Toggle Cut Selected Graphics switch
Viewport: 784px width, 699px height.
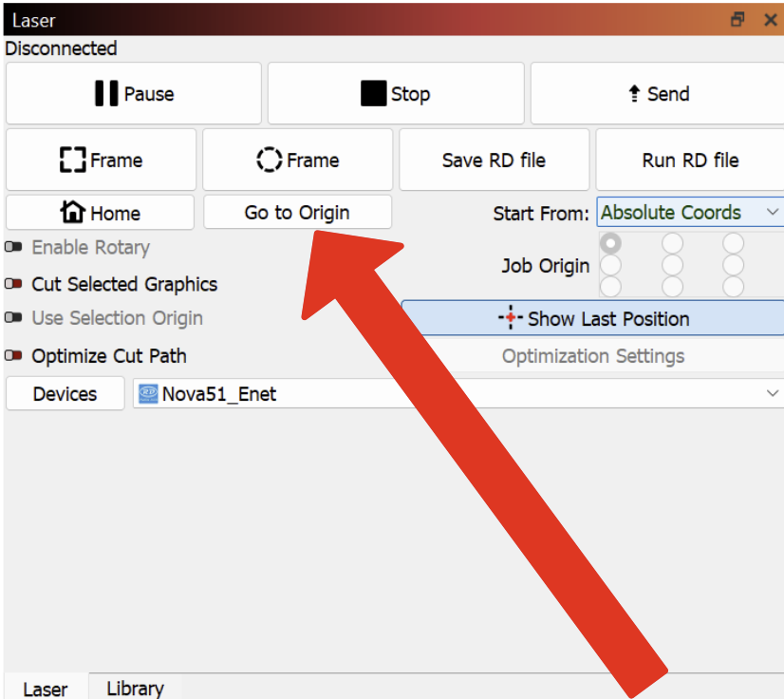[13, 284]
